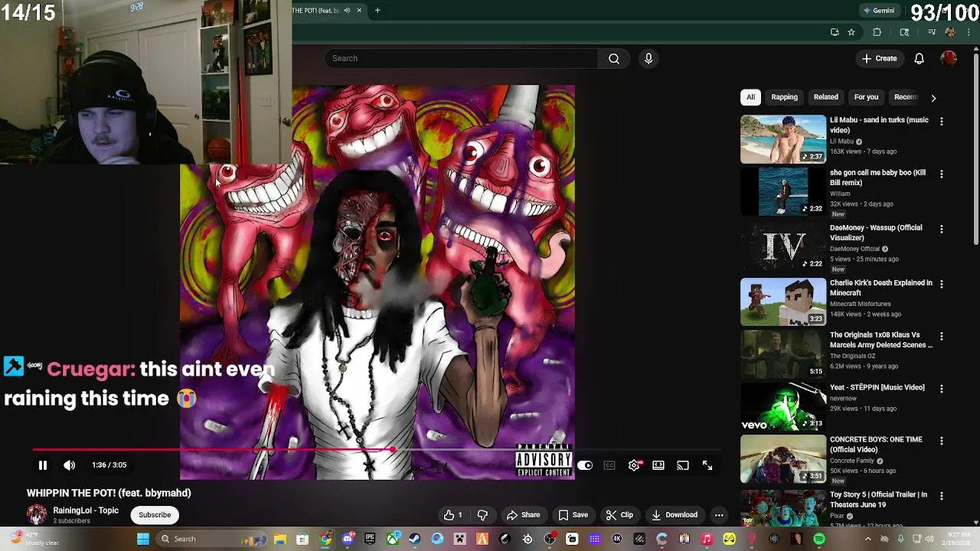Image resolution: width=980 pixels, height=551 pixels.
Task: Open File Explorer from taskbar
Action: point(280,539)
